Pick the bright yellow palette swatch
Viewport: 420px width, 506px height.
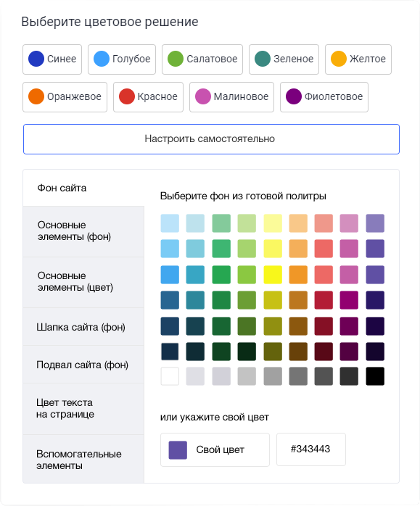pyautogui.click(x=273, y=275)
